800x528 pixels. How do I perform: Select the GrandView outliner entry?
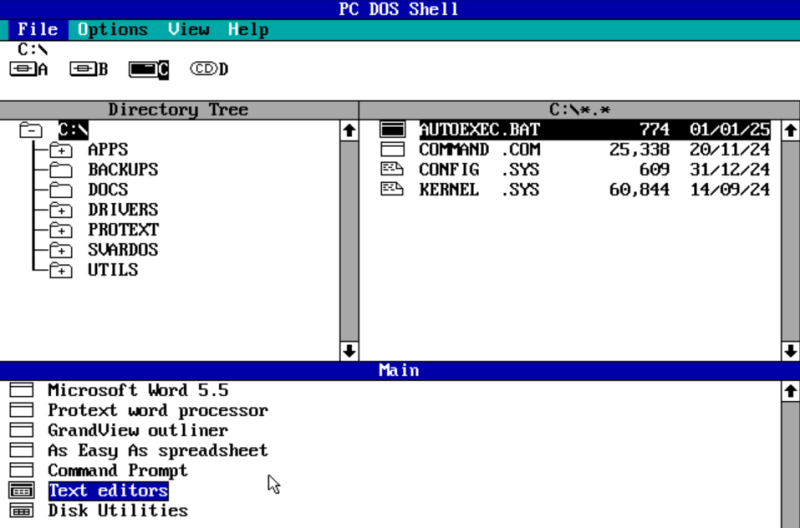[x=137, y=430]
